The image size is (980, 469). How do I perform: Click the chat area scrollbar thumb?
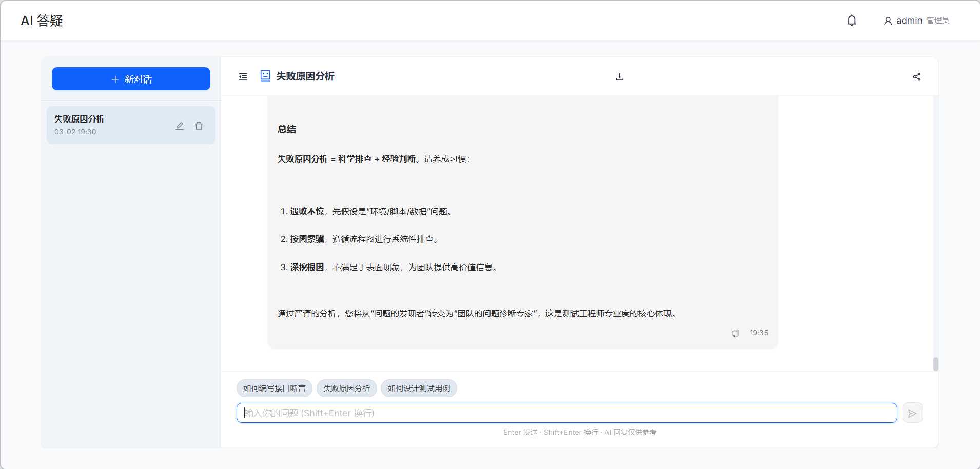(x=935, y=364)
